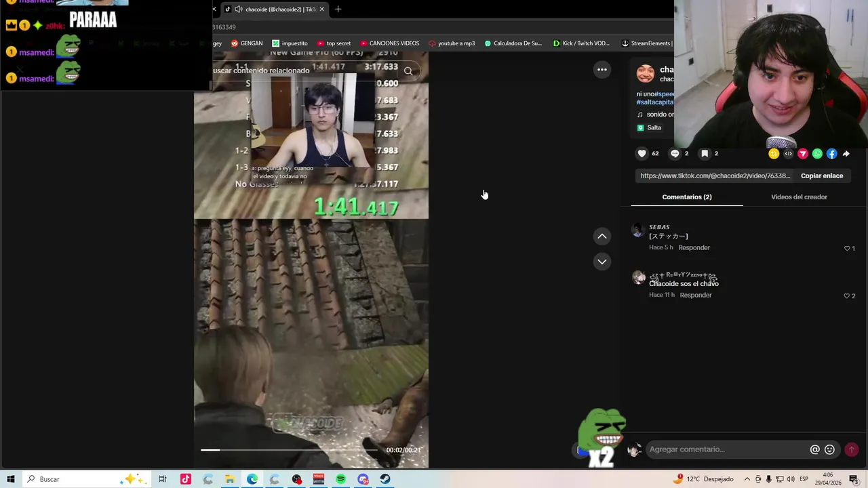Open the Calculadora De Su... bookmark
The width and height of the screenshot is (868, 488).
513,43
